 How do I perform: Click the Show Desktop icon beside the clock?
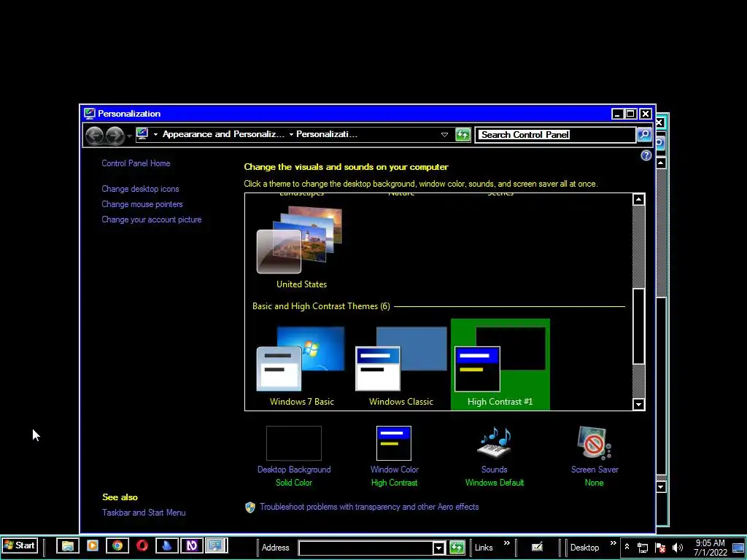pos(738,548)
